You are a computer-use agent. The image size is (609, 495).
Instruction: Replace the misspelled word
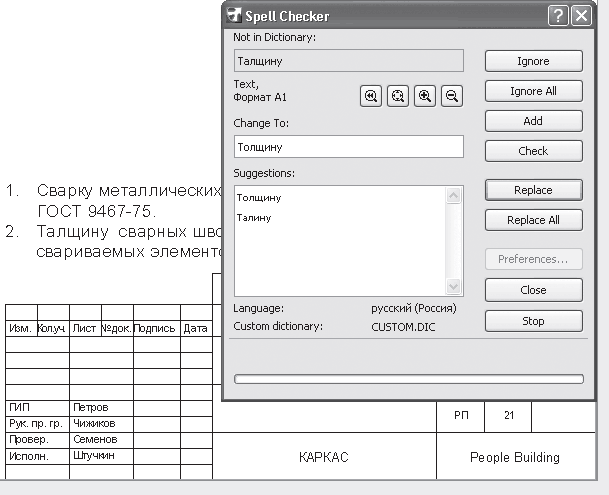pos(533,190)
